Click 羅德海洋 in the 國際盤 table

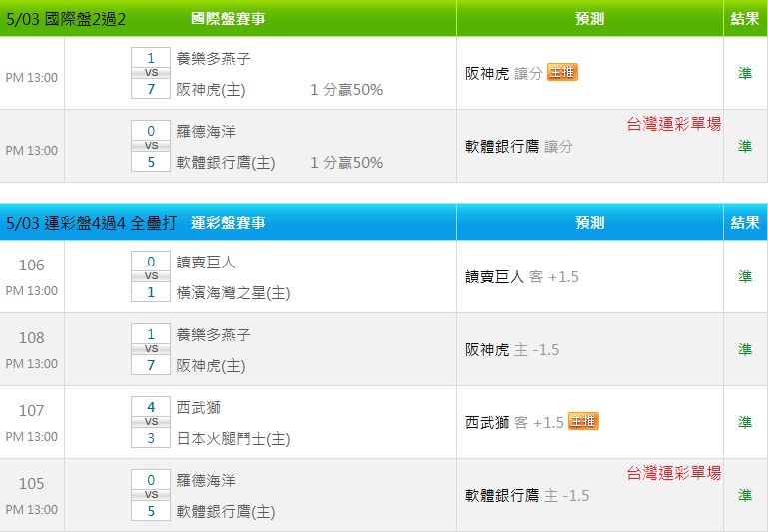pos(206,132)
